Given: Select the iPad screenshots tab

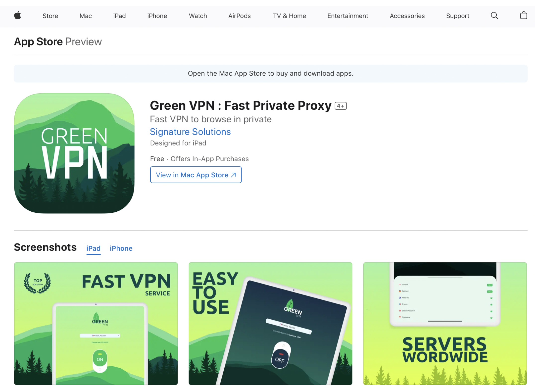Looking at the screenshot, I should pos(93,248).
